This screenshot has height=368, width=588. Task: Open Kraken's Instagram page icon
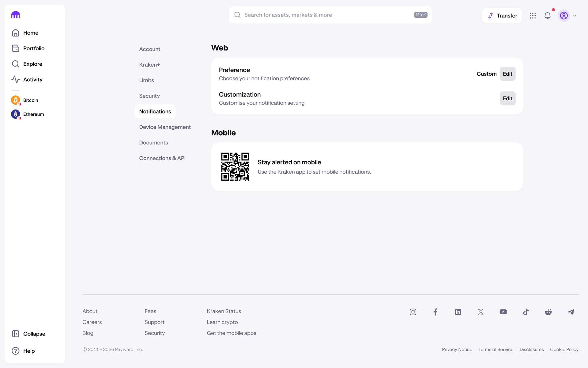413,312
